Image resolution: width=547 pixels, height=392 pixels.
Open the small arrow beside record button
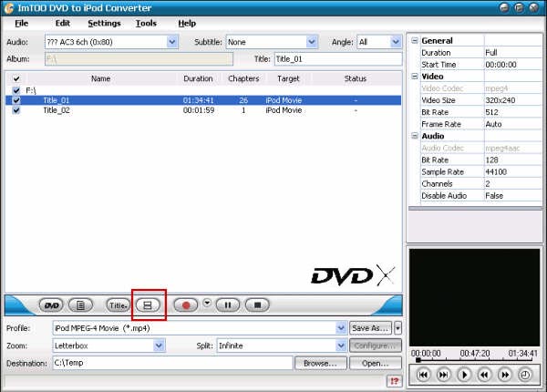pyautogui.click(x=207, y=303)
